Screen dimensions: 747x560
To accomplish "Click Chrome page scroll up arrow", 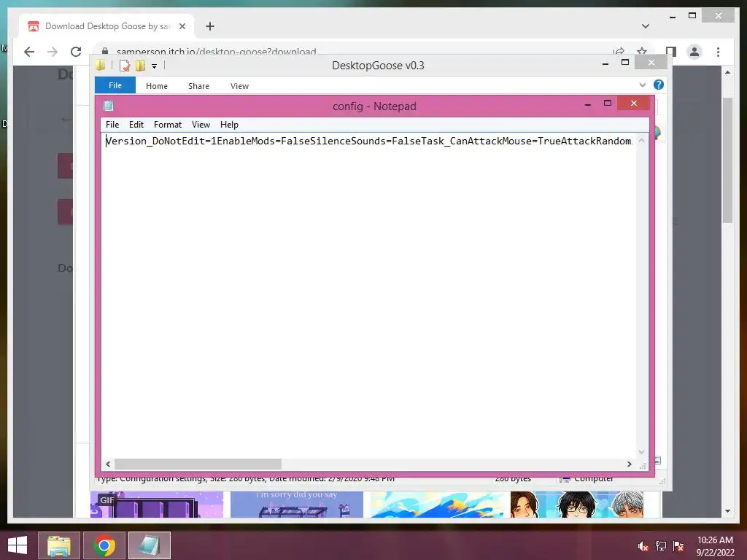I will [x=727, y=72].
